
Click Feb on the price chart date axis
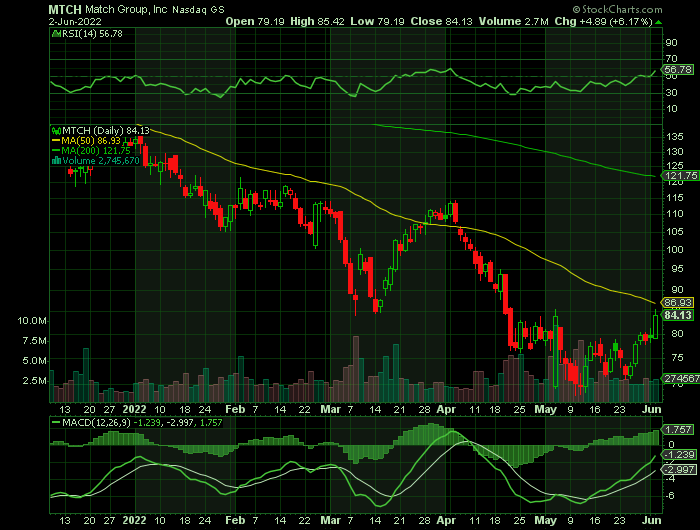pos(235,409)
